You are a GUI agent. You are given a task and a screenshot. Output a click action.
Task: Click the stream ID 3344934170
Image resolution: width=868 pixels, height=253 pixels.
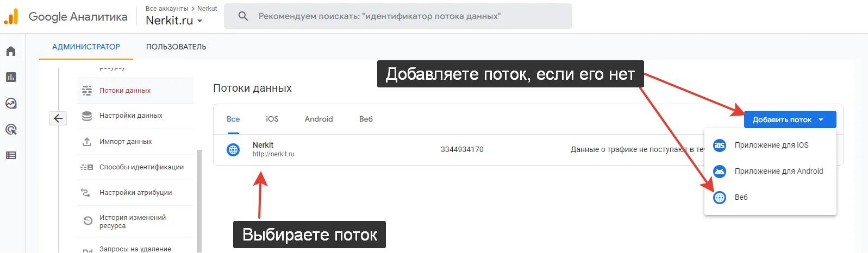(x=462, y=149)
